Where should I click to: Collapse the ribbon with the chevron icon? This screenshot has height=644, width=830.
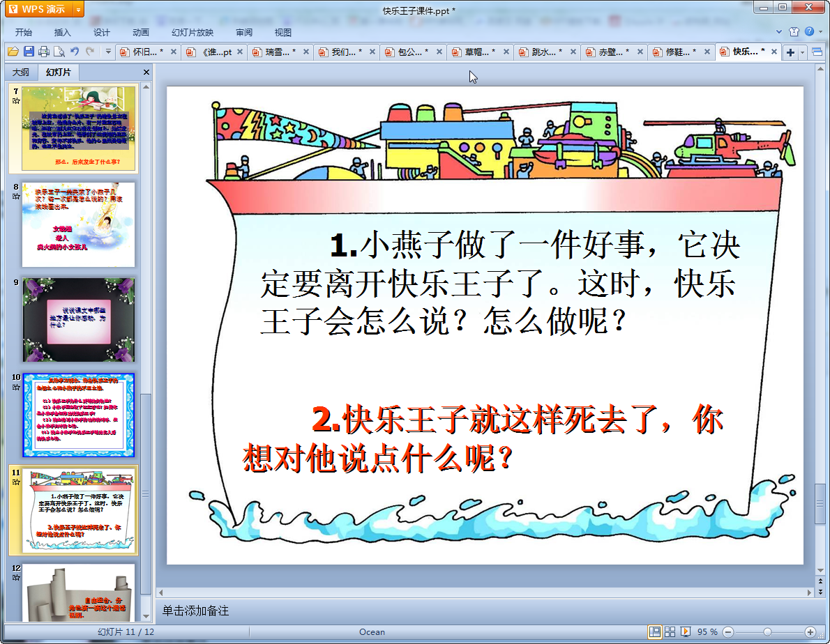(x=778, y=32)
